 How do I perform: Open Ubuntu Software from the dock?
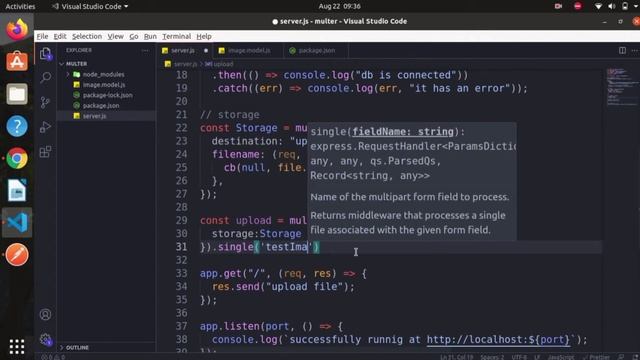tap(17, 62)
